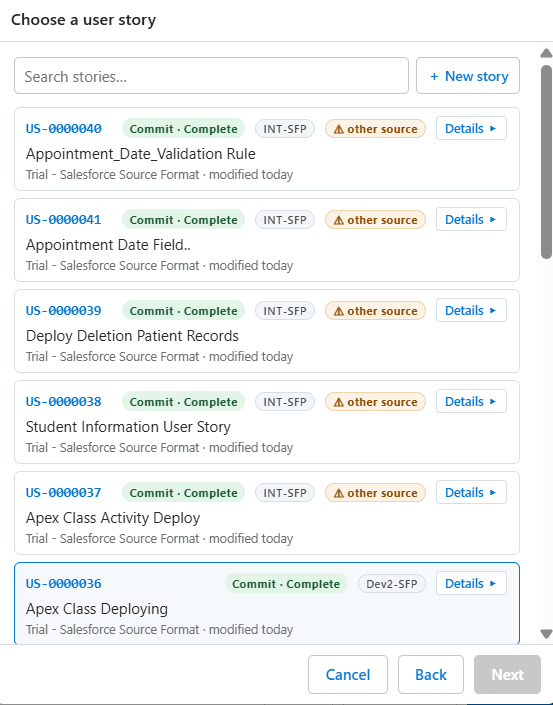Expand Details for US-0000040
This screenshot has height=705, width=553.
(471, 129)
